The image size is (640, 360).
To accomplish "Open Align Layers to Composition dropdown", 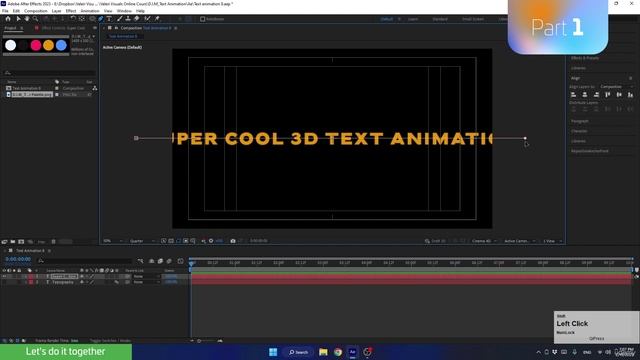I will point(616,87).
